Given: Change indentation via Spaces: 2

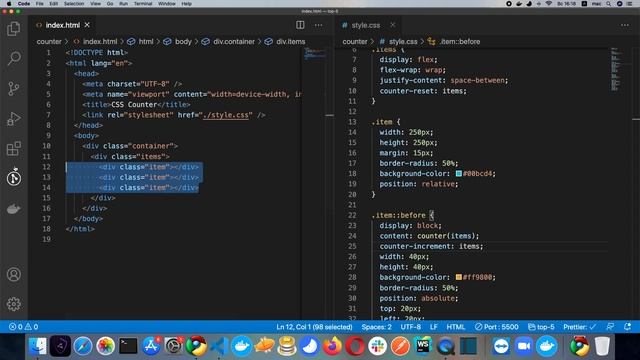Looking at the screenshot, I should coord(376,327).
